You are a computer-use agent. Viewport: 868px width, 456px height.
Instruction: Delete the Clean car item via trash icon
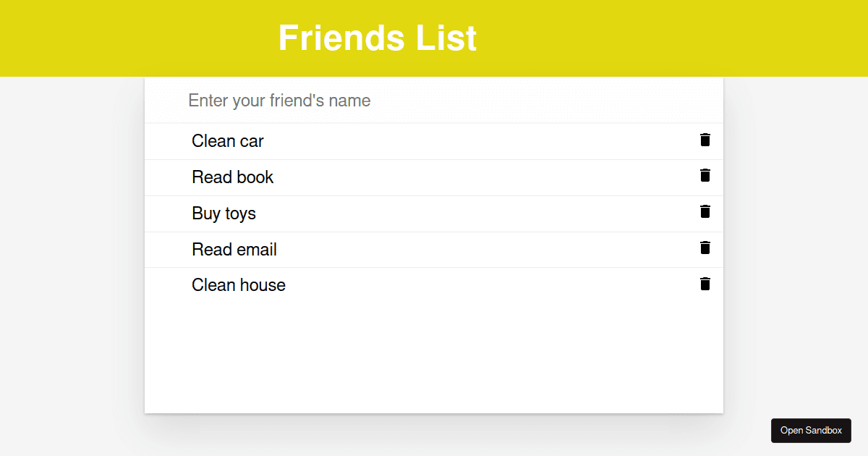point(705,140)
